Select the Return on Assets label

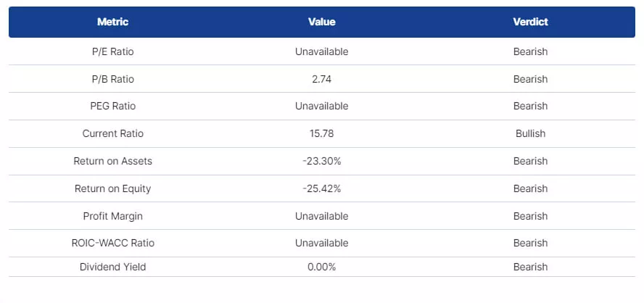(x=112, y=161)
